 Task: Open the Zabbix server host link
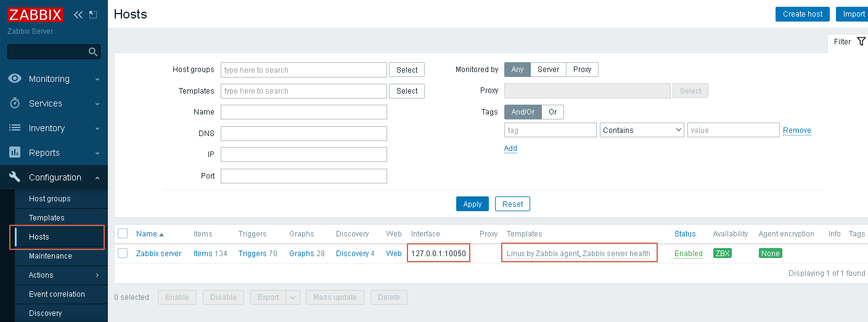point(158,253)
